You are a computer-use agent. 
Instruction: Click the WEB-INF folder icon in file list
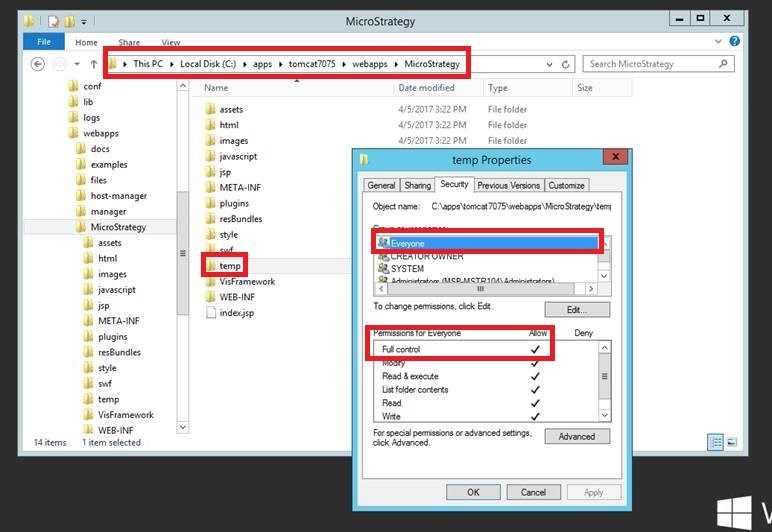coord(211,297)
